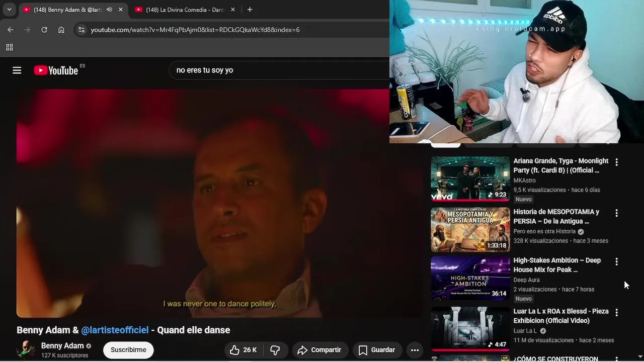
Task: Open the apps grid in bookmarks bar
Action: click(9, 47)
